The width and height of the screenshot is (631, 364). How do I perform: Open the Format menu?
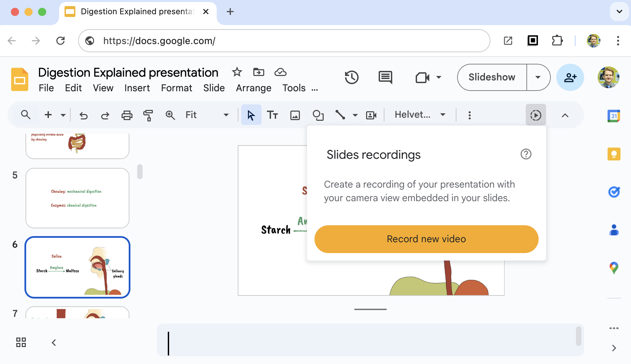coord(176,88)
